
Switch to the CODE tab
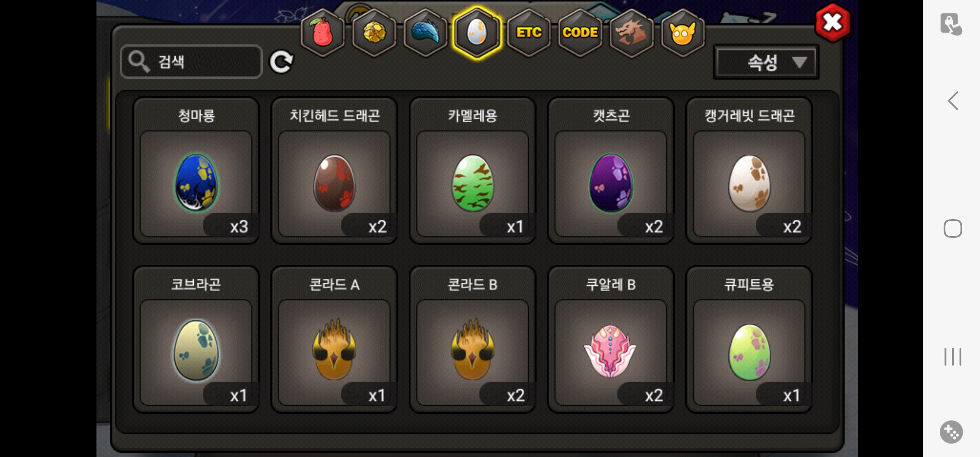[580, 33]
